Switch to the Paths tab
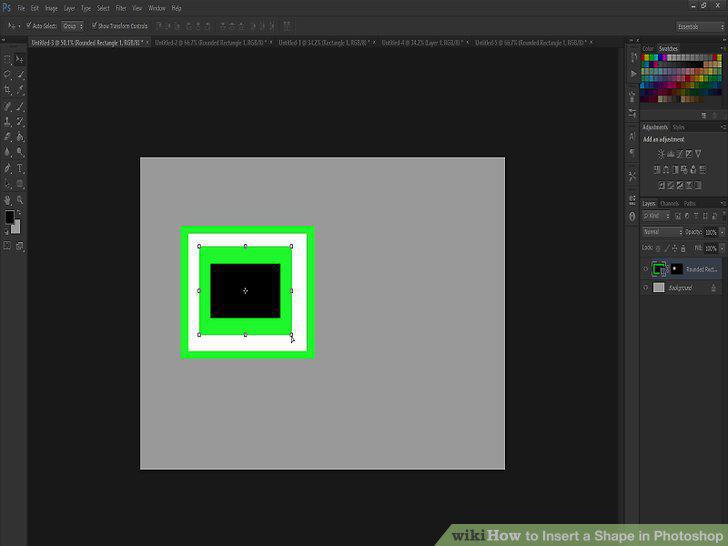This screenshot has width=728, height=546. click(x=689, y=203)
